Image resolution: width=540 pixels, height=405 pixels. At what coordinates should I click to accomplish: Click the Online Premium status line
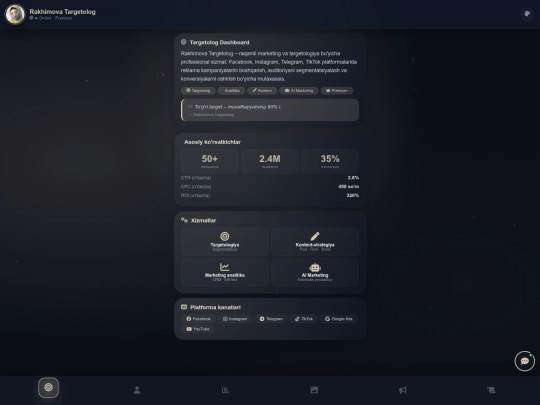click(x=51, y=18)
